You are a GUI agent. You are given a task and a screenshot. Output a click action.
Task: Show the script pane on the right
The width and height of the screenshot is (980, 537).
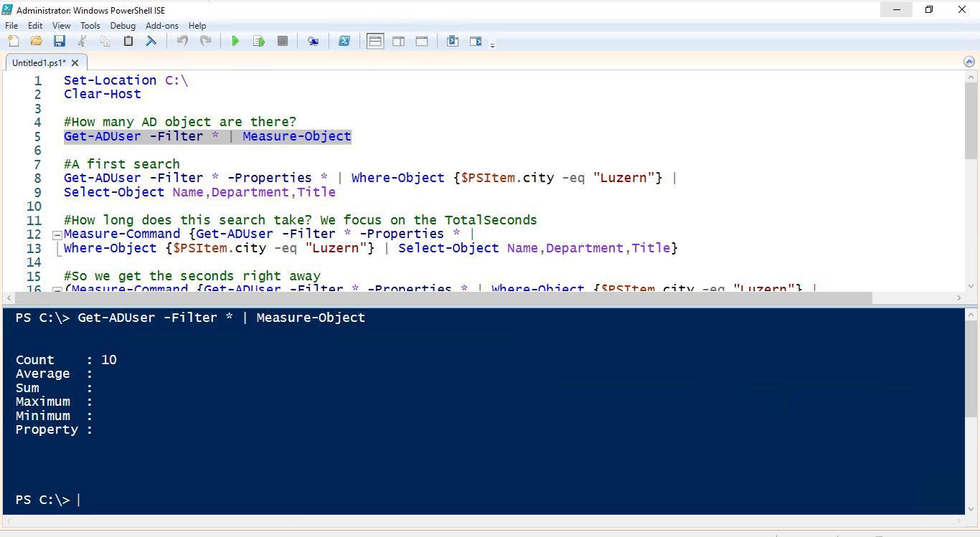point(399,41)
